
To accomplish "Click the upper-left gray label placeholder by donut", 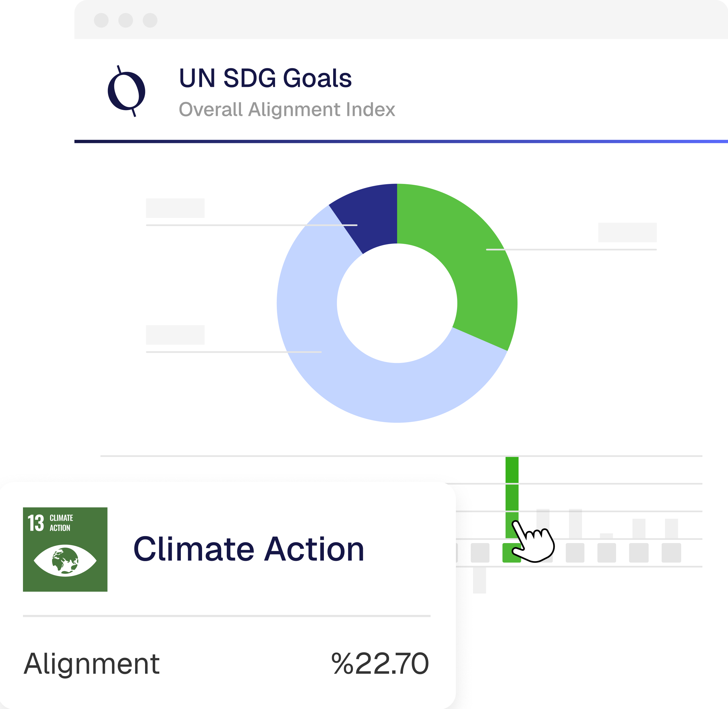I will coord(175,208).
